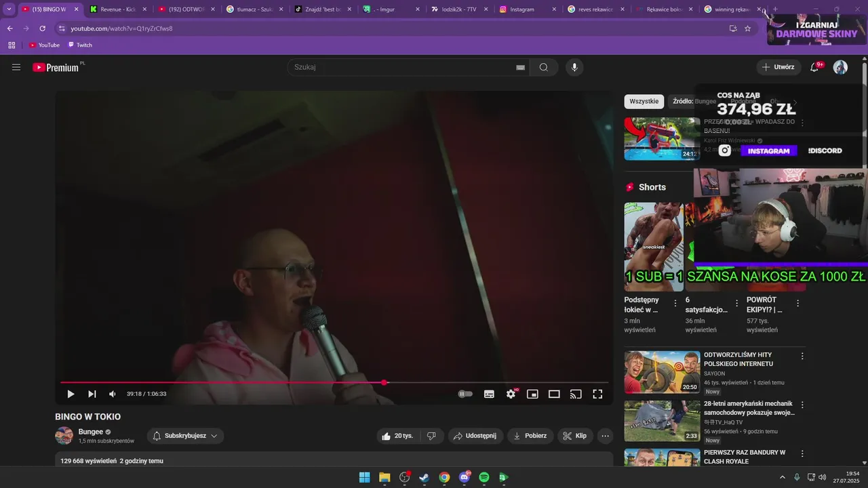Click the red progress scrubber dot
The height and width of the screenshot is (488, 868).
(384, 383)
